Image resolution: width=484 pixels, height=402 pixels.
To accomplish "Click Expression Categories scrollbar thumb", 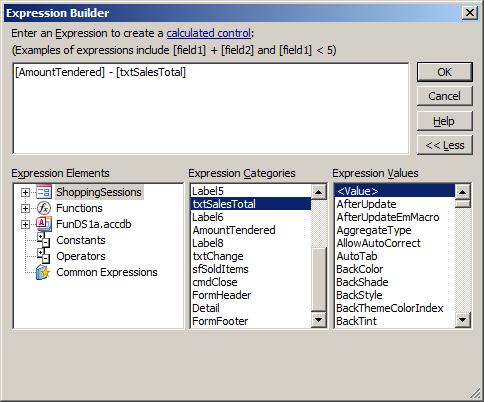I will 319,279.
